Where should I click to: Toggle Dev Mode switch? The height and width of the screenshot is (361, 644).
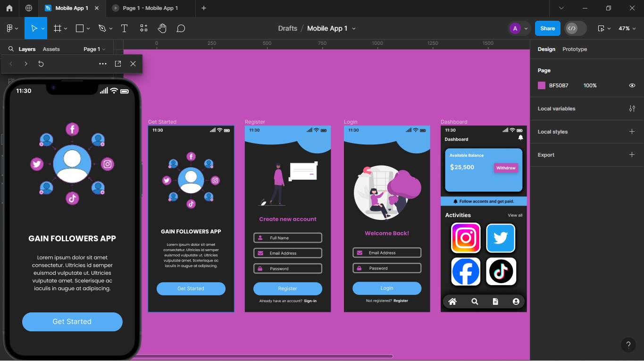pyautogui.click(x=576, y=28)
